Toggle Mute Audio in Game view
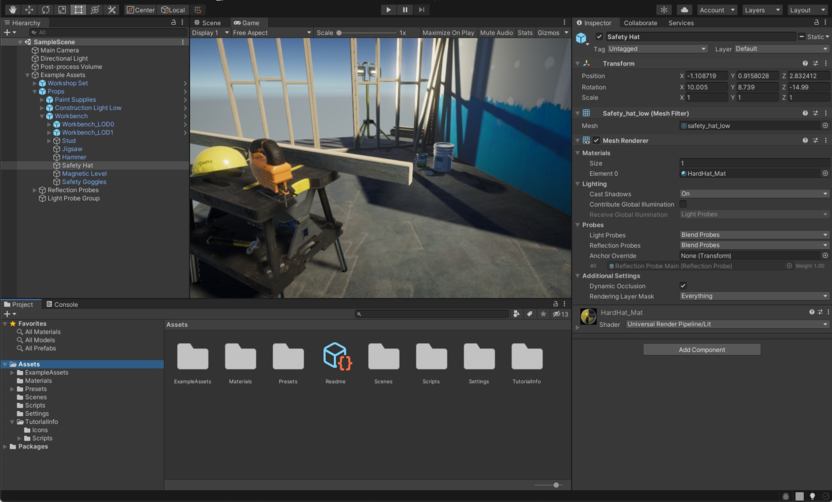The width and height of the screenshot is (832, 502). click(x=496, y=33)
